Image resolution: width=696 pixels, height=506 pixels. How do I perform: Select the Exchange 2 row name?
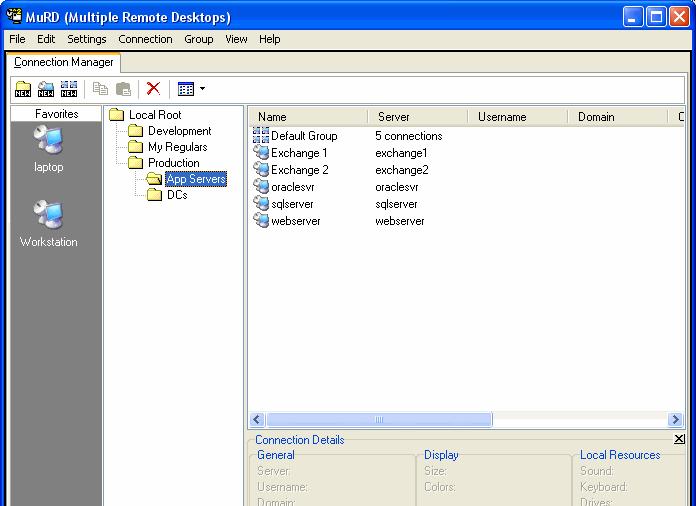point(300,170)
